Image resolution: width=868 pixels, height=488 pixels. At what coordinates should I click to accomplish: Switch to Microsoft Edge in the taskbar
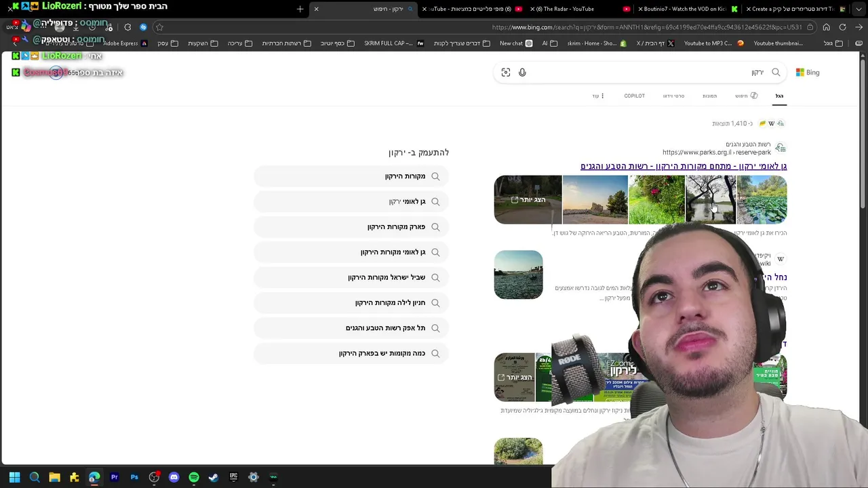pos(94,477)
